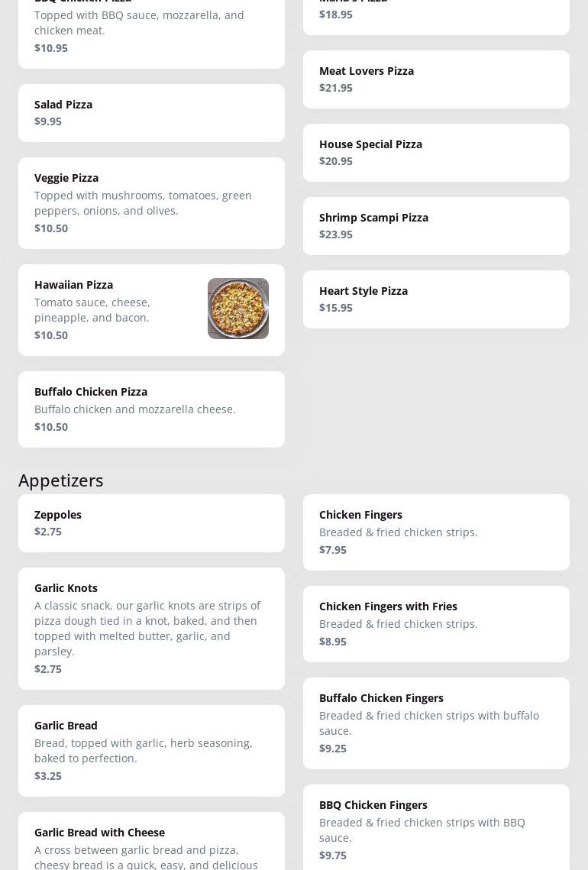This screenshot has height=870, width=588.
Task: Click the Hawaiian Pizza item title
Action: [74, 285]
